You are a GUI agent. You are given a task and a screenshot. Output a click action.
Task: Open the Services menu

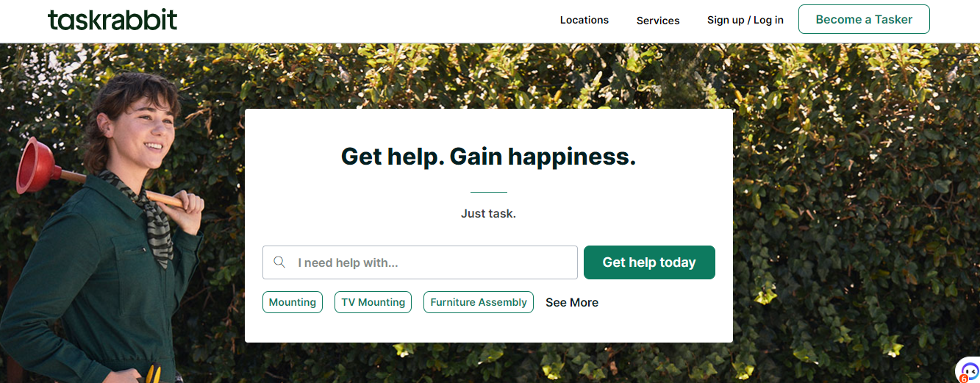click(x=658, y=21)
